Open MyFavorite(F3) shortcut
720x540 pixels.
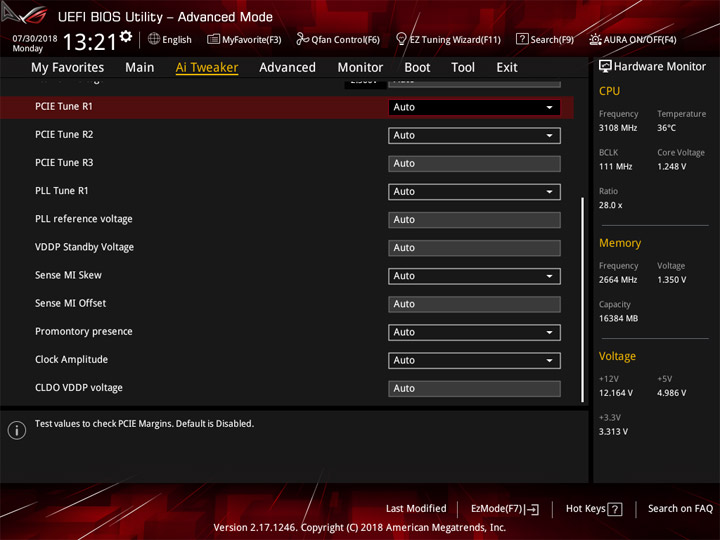coord(244,39)
